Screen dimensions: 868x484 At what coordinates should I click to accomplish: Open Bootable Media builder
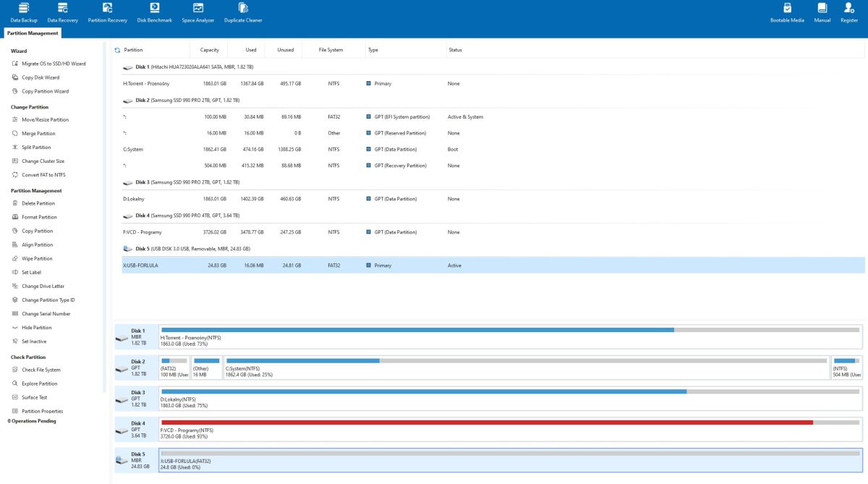tap(787, 12)
